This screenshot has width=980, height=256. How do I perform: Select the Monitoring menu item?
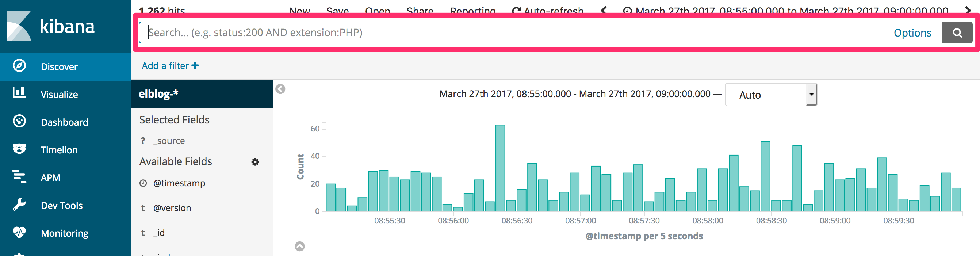pyautogui.click(x=66, y=233)
